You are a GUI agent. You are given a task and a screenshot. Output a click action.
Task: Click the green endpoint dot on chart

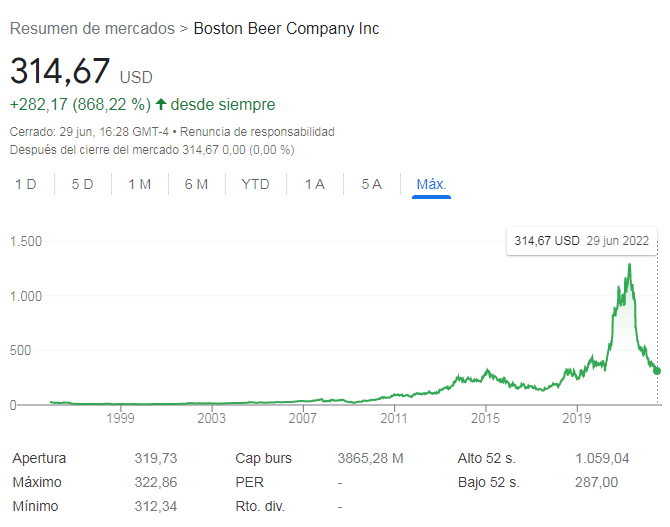tap(657, 371)
